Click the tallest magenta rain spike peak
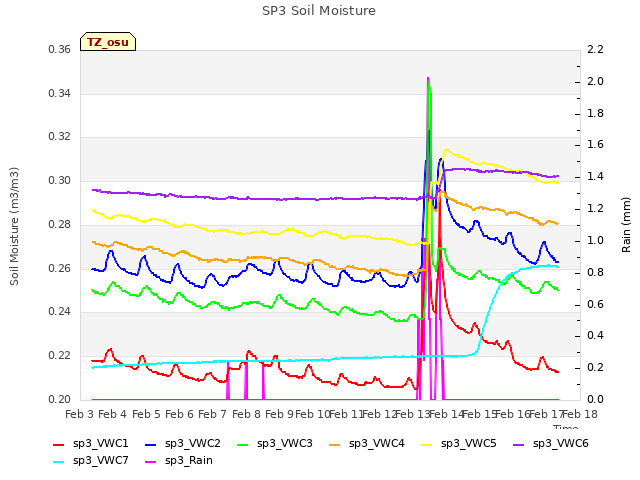Image resolution: width=640 pixels, height=480 pixels. (x=428, y=78)
